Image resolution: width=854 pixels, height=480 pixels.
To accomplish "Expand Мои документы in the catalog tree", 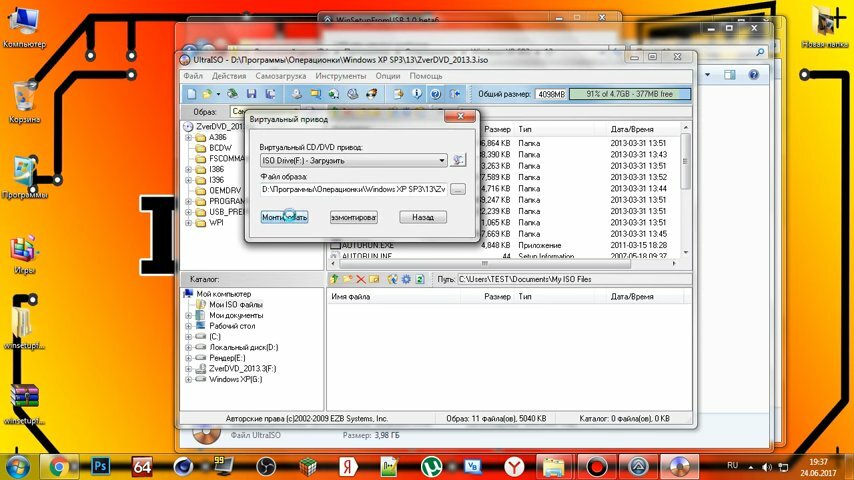I will coord(188,315).
